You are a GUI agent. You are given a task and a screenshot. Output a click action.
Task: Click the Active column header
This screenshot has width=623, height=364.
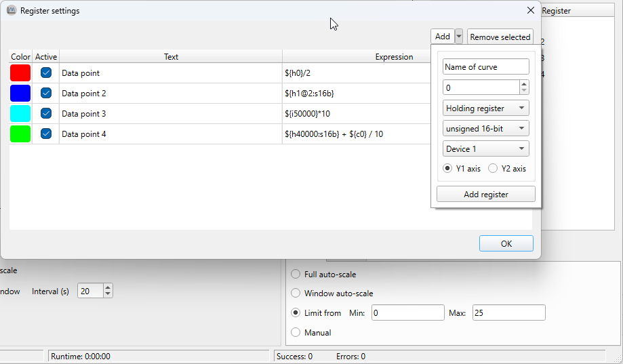(x=46, y=56)
